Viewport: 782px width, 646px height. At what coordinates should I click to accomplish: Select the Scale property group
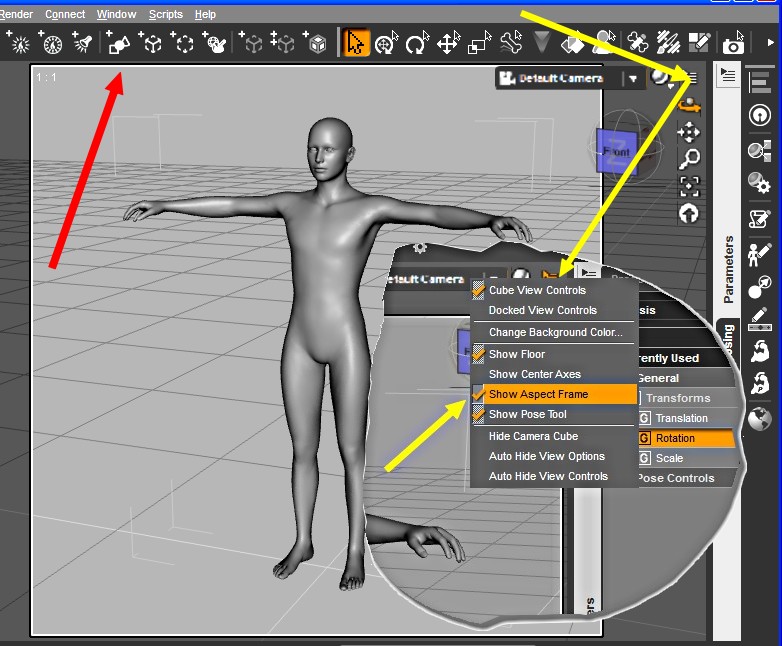click(x=688, y=458)
